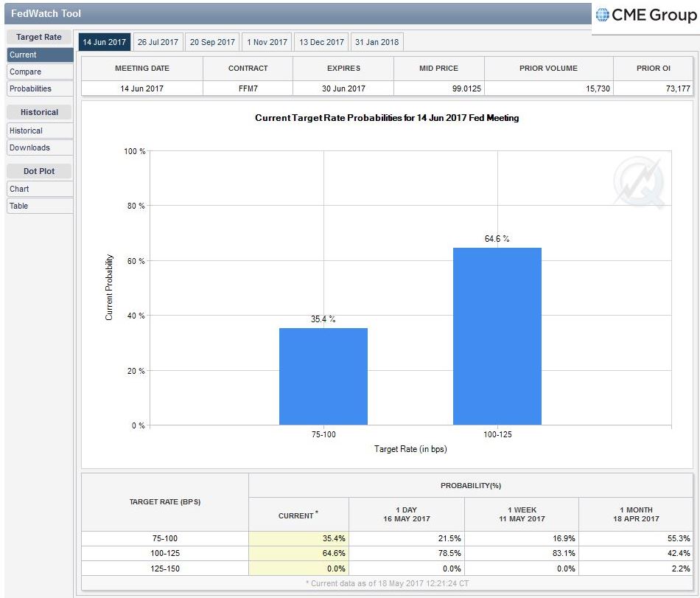Open the Dot Plot Table view
The width and height of the screenshot is (700, 598).
[x=40, y=206]
